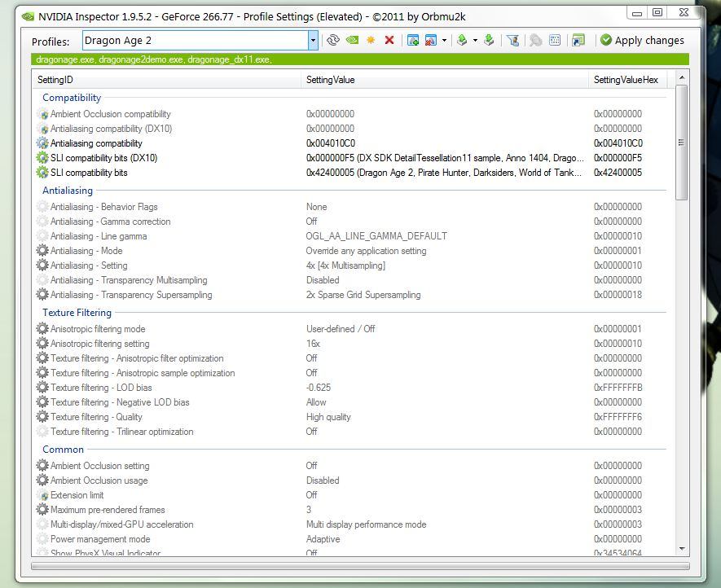
Task: Create a new profile with the sun icon
Action: [371, 41]
